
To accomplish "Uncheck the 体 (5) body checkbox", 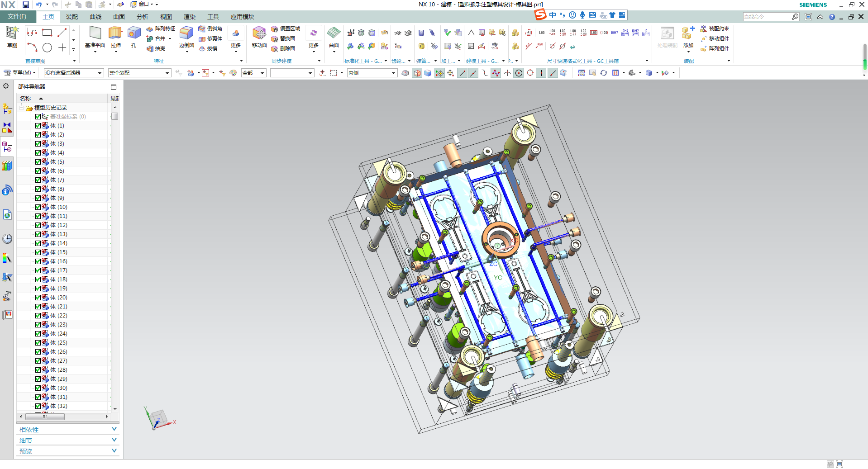I will tap(38, 162).
